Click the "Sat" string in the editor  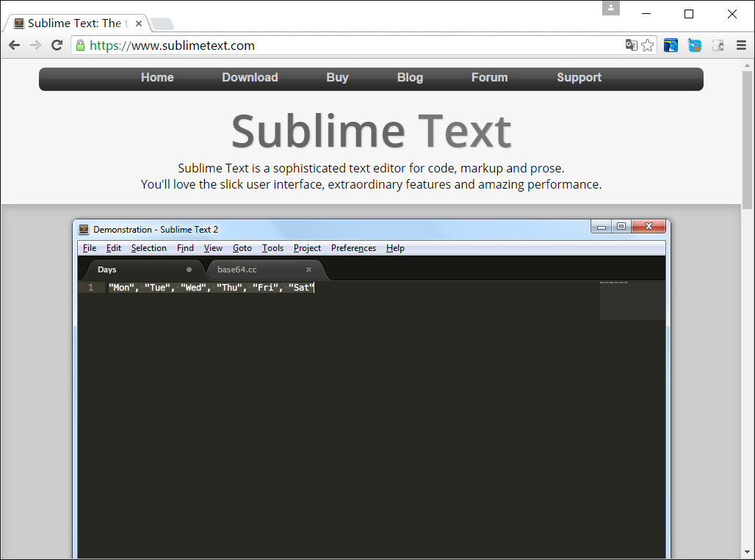click(301, 287)
